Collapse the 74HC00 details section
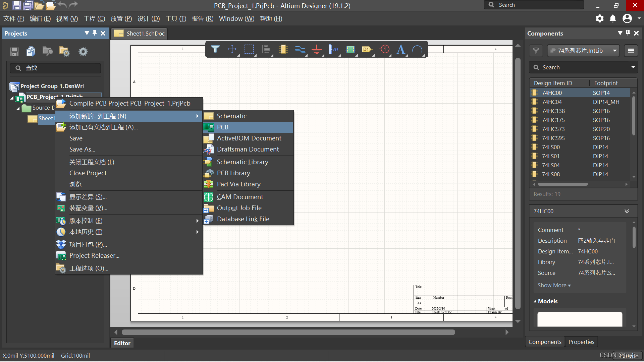The height and width of the screenshot is (362, 644). 627,211
